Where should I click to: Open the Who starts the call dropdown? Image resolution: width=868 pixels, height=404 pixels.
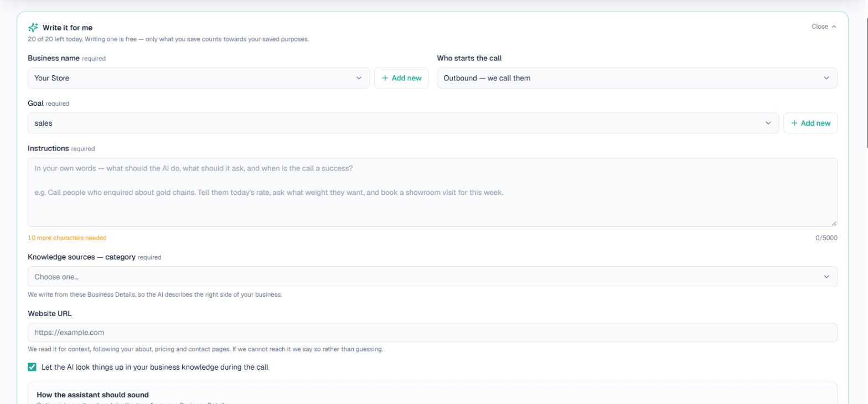[637, 78]
